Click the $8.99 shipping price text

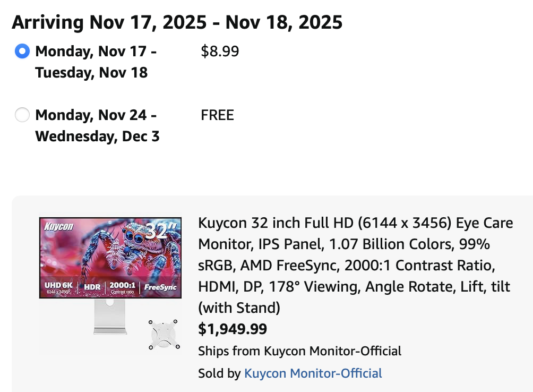[220, 52]
